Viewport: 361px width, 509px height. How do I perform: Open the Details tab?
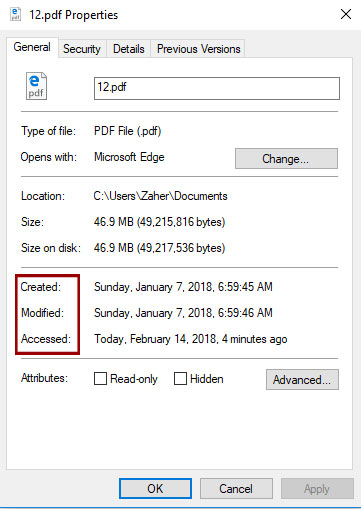tap(129, 49)
